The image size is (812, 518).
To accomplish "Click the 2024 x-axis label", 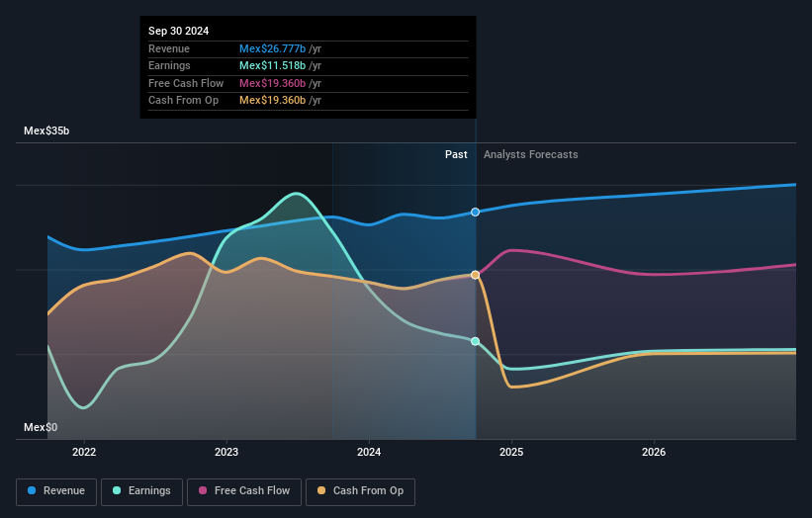I will (x=369, y=452).
